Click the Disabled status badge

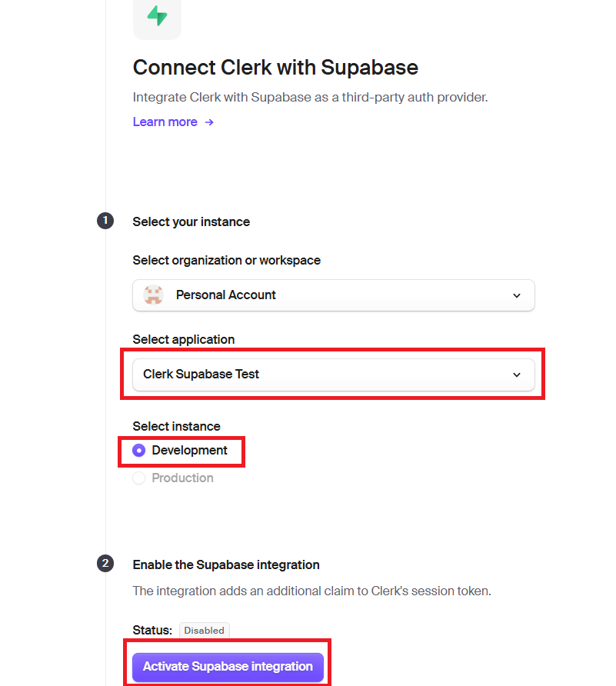[x=205, y=631]
